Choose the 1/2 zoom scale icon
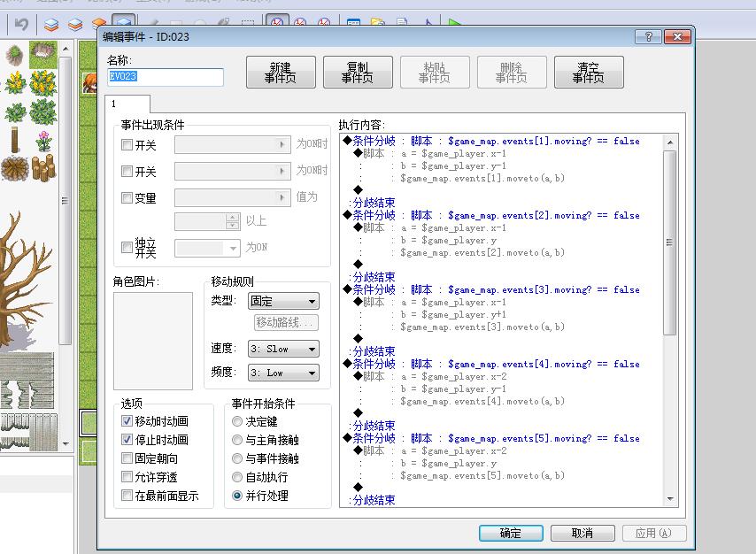 pyautogui.click(x=300, y=22)
